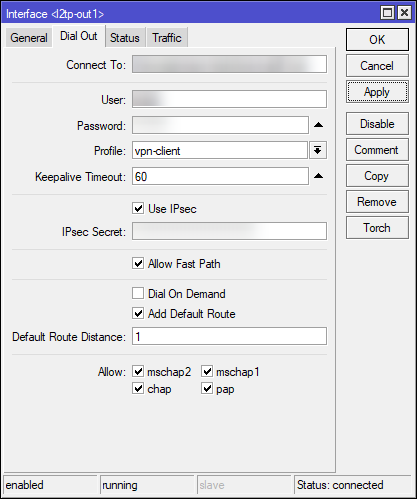Viewport: 417px width, 499px height.
Task: Click the Connect To address field
Action: point(229,64)
